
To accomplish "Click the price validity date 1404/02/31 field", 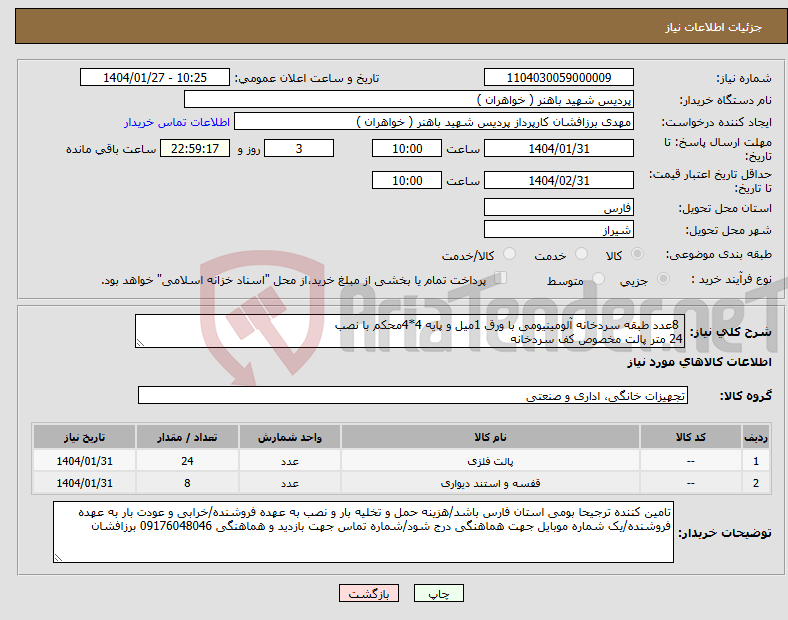I will click(x=559, y=180).
